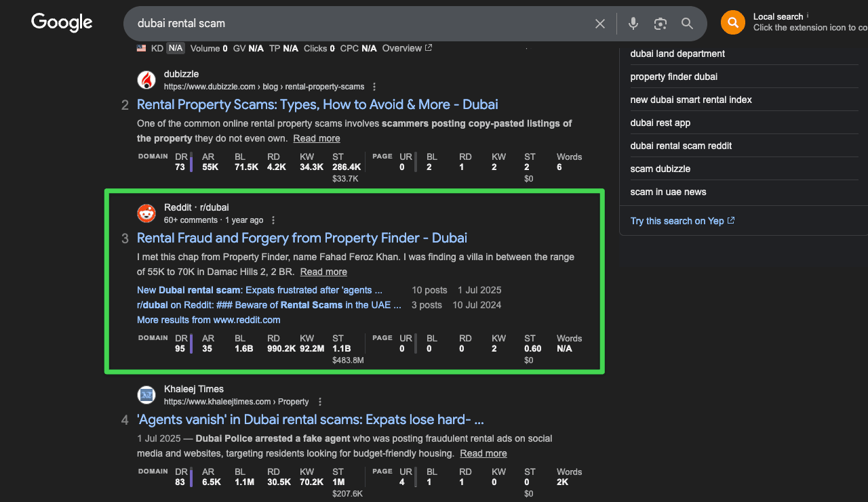Click '60+ comments · 1 year ago' text
Image resolution: width=868 pixels, height=502 pixels.
(214, 220)
